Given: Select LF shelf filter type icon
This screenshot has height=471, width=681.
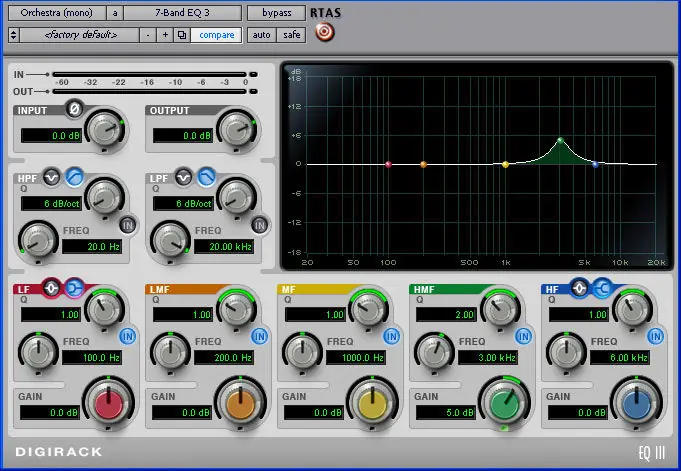Looking at the screenshot, I should pyautogui.click(x=75, y=288).
